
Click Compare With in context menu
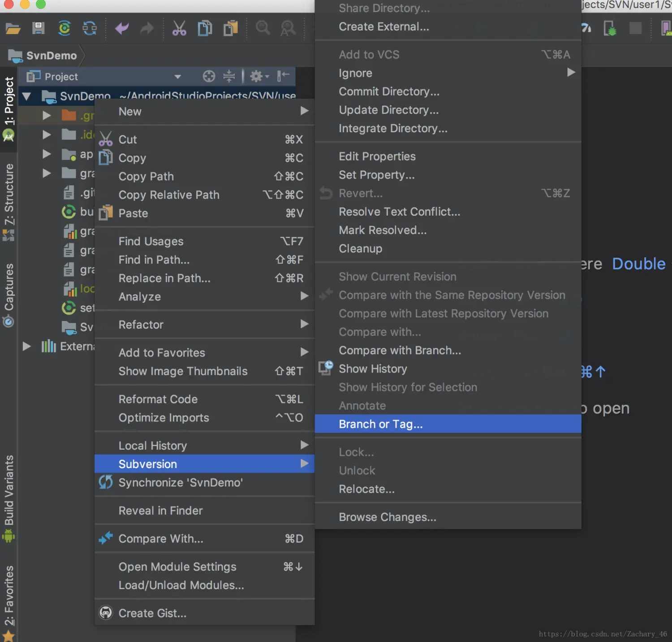click(204, 538)
